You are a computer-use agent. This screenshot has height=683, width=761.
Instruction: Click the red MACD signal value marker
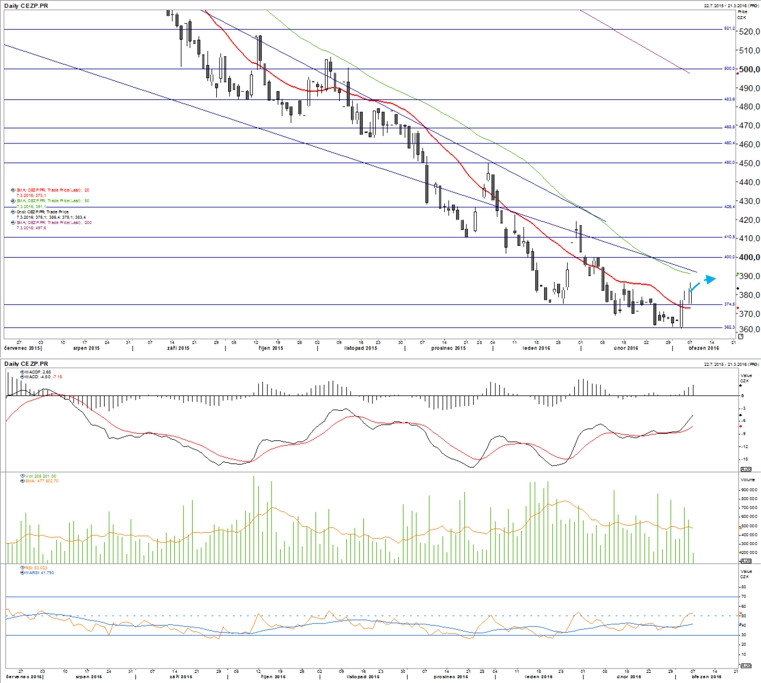(x=740, y=426)
